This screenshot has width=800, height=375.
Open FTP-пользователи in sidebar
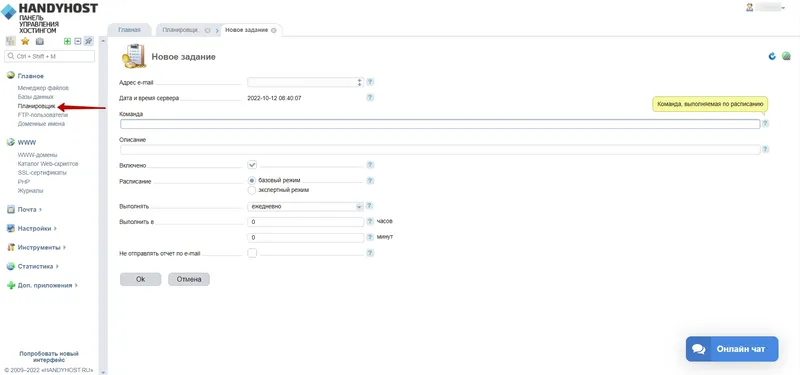pyautogui.click(x=42, y=115)
